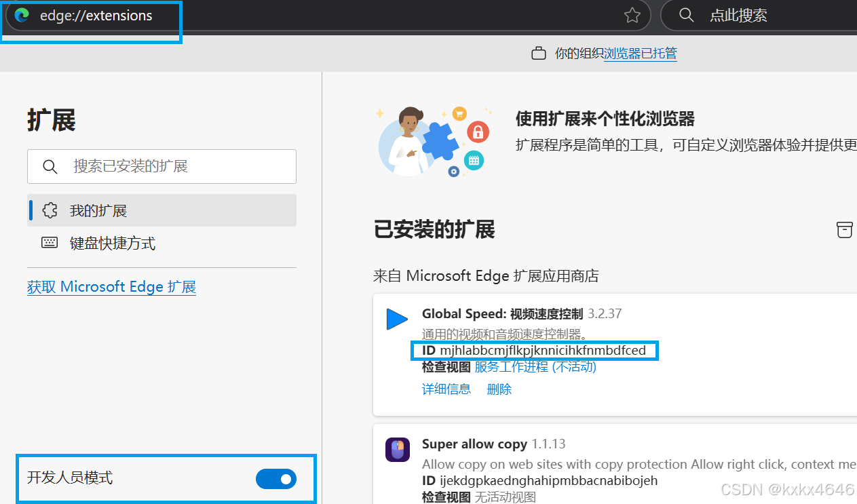Select 我的扩展 in the sidebar
Image resolution: width=857 pixels, height=504 pixels.
[x=161, y=210]
